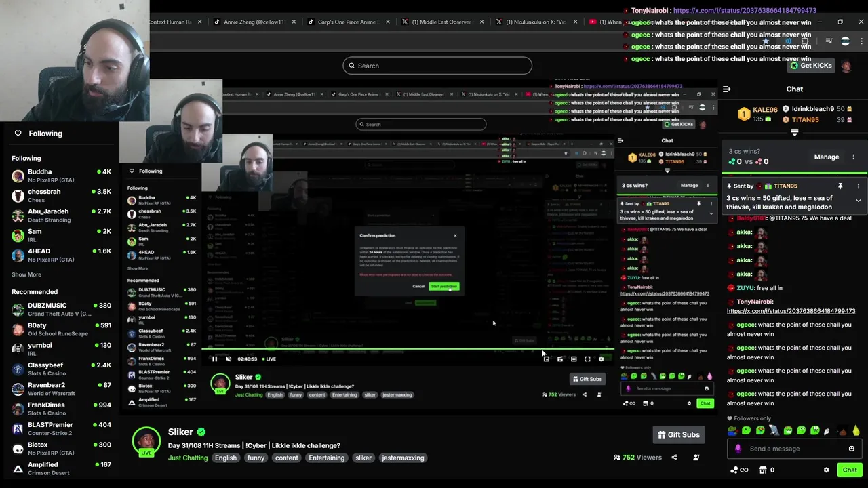The image size is (868, 488).
Task: Toggle picture-in-picture mode on the player
Action: click(x=546, y=359)
